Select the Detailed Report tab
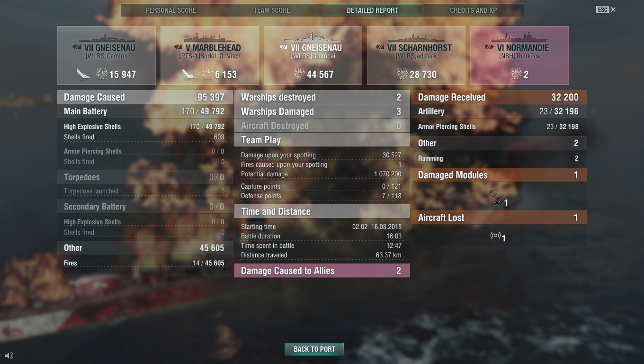This screenshot has height=364, width=644. (373, 10)
